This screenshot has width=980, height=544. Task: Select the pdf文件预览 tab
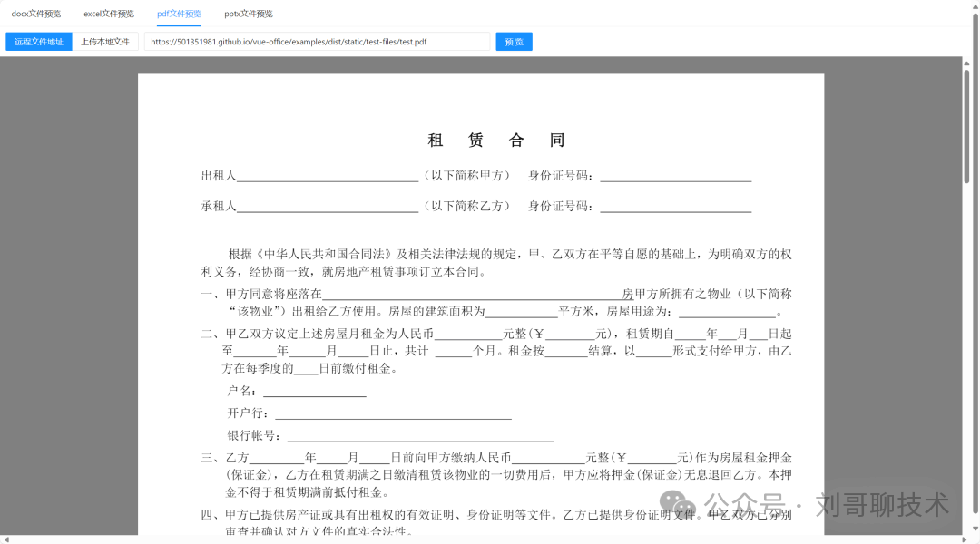179,14
